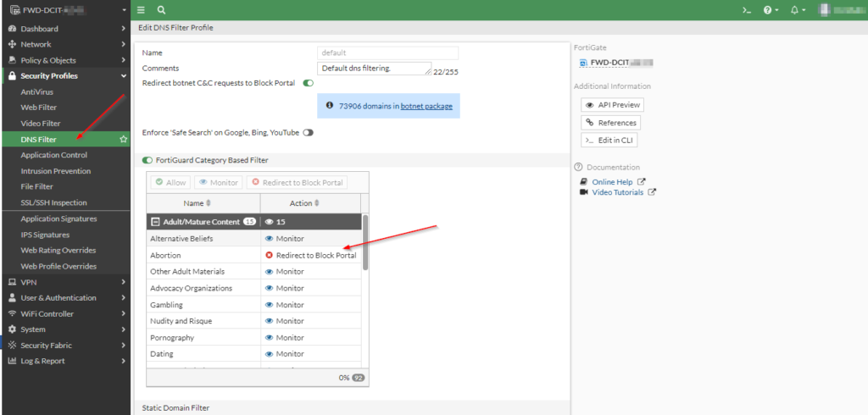
Task: Click the info icon in botnet notice
Action: (x=330, y=105)
